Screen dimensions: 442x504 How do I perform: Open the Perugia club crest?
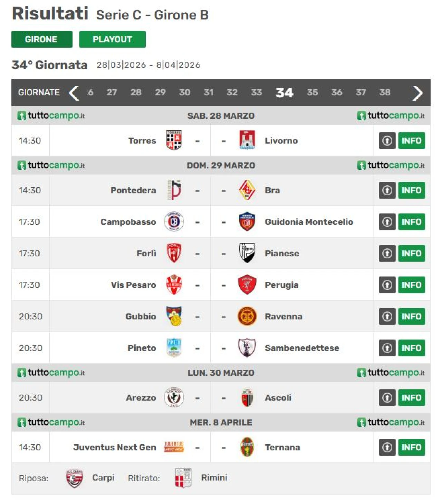point(247,285)
